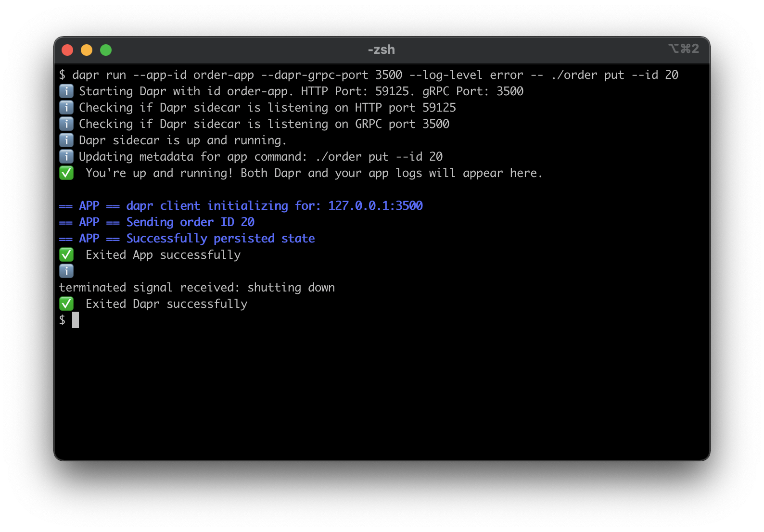Click info icon beside 'Dapr sidecar is up and running'

click(x=66, y=140)
